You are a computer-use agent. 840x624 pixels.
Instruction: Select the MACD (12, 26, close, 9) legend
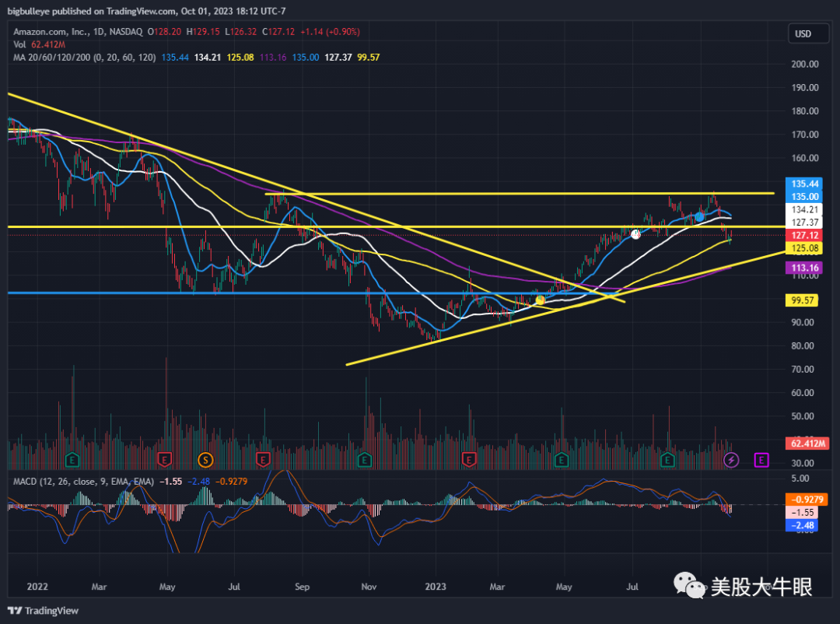(83, 482)
